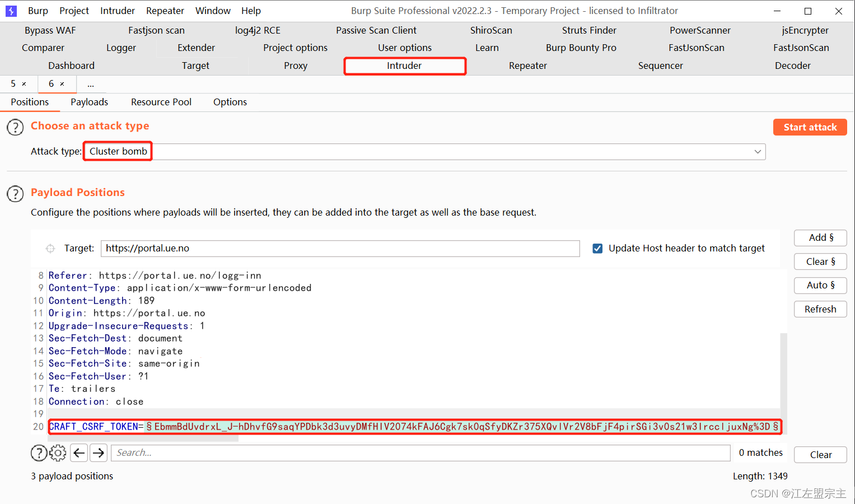Switch to Project options tab
The height and width of the screenshot is (504, 855).
[295, 48]
